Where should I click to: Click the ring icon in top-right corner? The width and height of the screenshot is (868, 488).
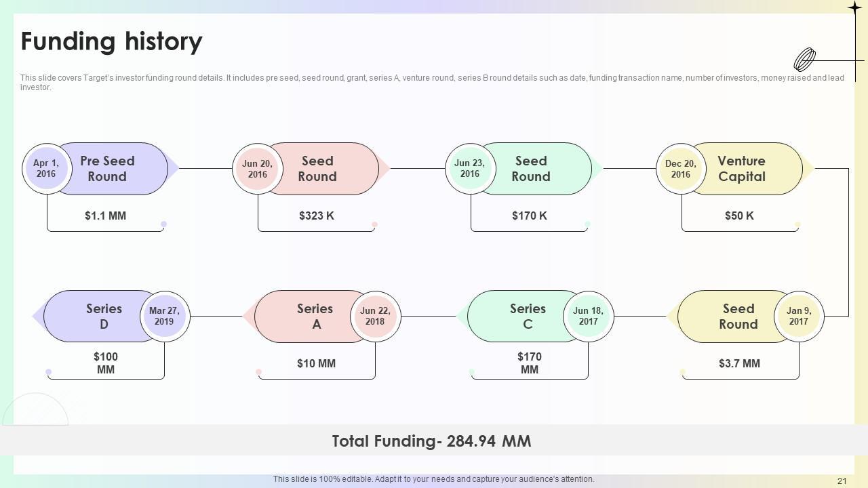[804, 60]
